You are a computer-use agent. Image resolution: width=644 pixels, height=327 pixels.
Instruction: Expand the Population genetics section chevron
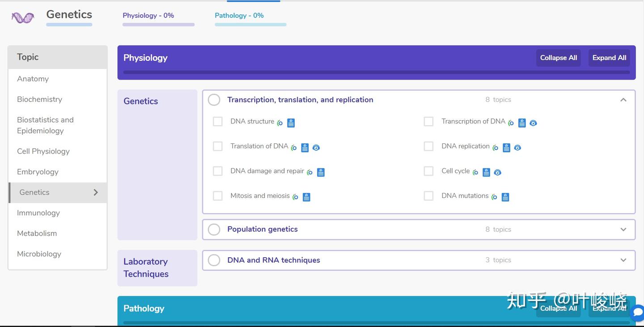pyautogui.click(x=623, y=230)
